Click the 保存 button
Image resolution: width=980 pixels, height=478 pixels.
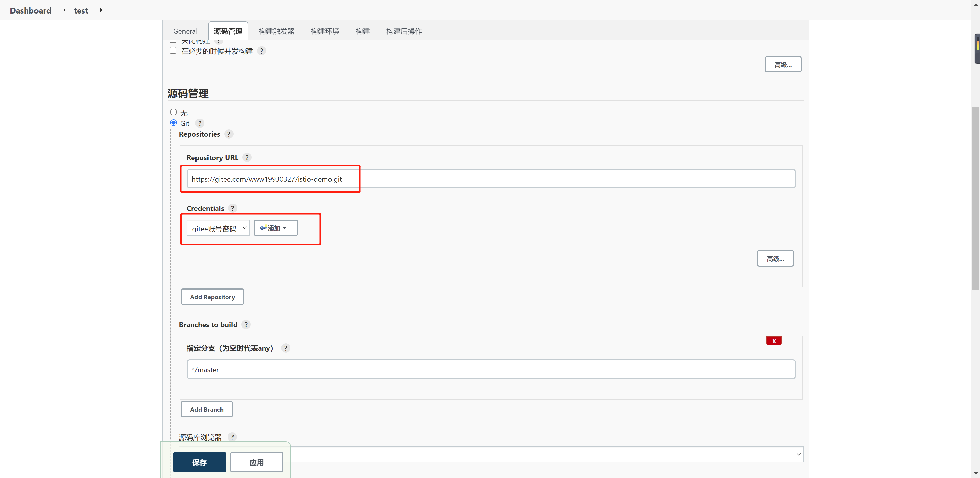point(199,462)
